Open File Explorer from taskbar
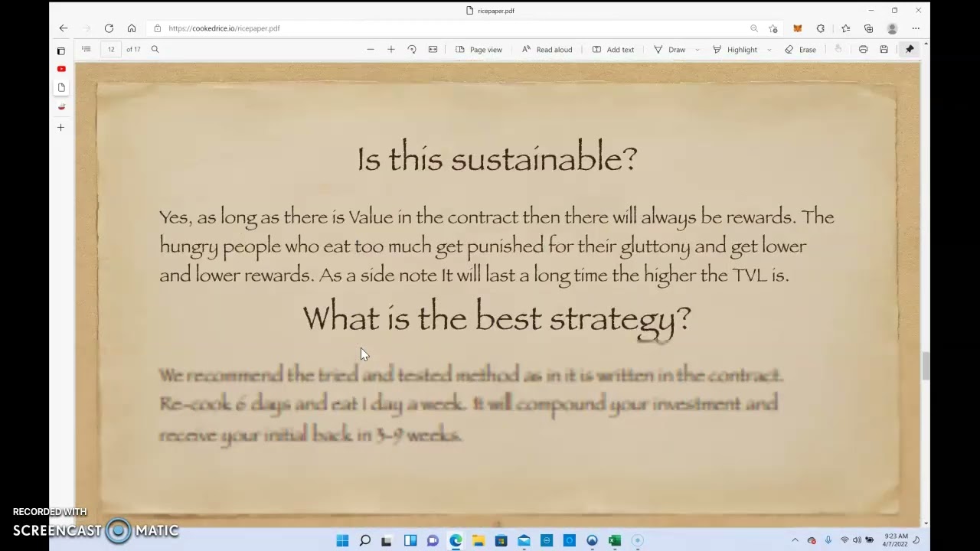Viewport: 980px width, 551px height. pyautogui.click(x=479, y=540)
